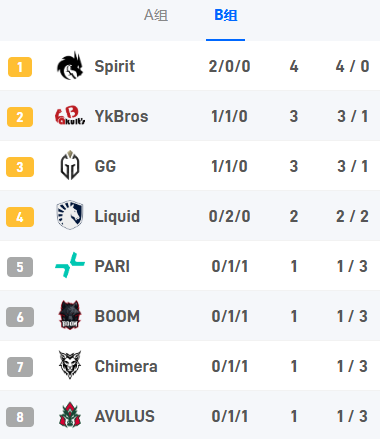This screenshot has width=380, height=439.
Task: Click the Liquid team name
Action: [x=117, y=216]
